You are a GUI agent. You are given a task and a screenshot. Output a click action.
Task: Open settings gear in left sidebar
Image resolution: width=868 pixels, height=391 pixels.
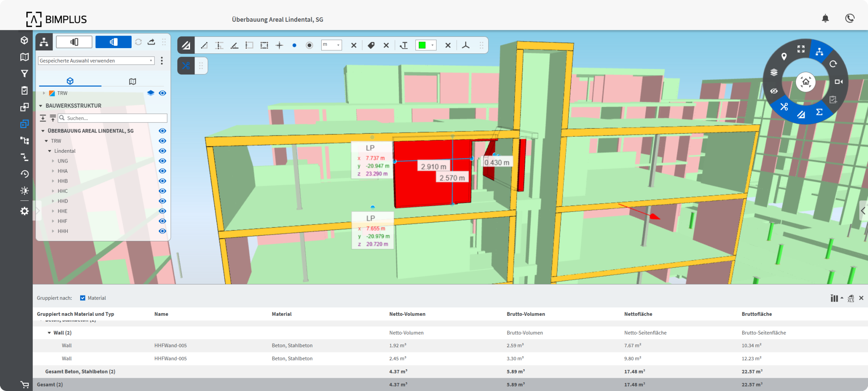click(x=24, y=211)
